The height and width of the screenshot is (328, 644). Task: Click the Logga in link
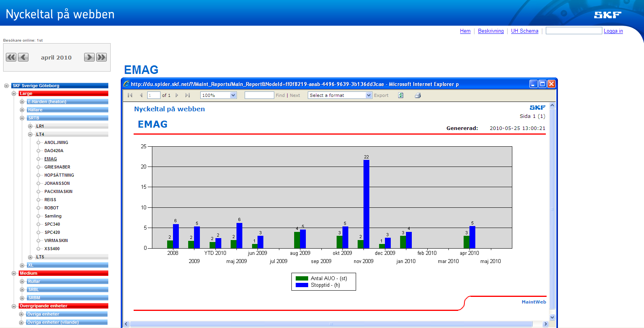613,31
